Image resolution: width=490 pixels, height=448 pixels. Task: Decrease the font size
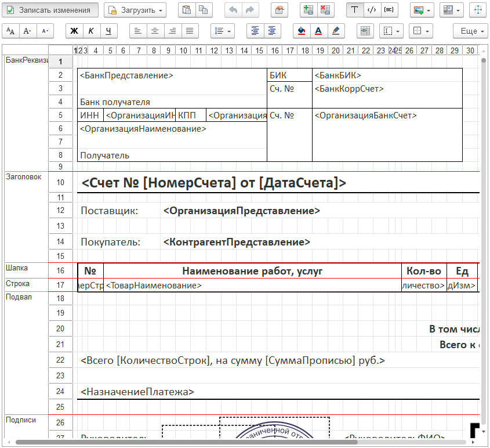click(x=45, y=31)
